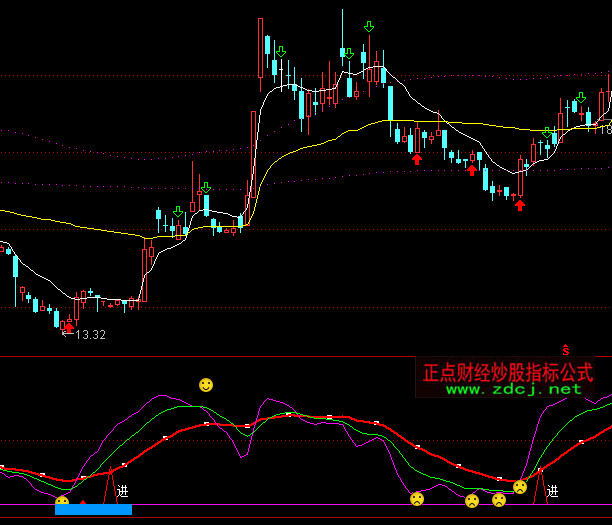Click the red 正点财经炒股指标公式 title text
This screenshot has width=612, height=525.
[508, 372]
